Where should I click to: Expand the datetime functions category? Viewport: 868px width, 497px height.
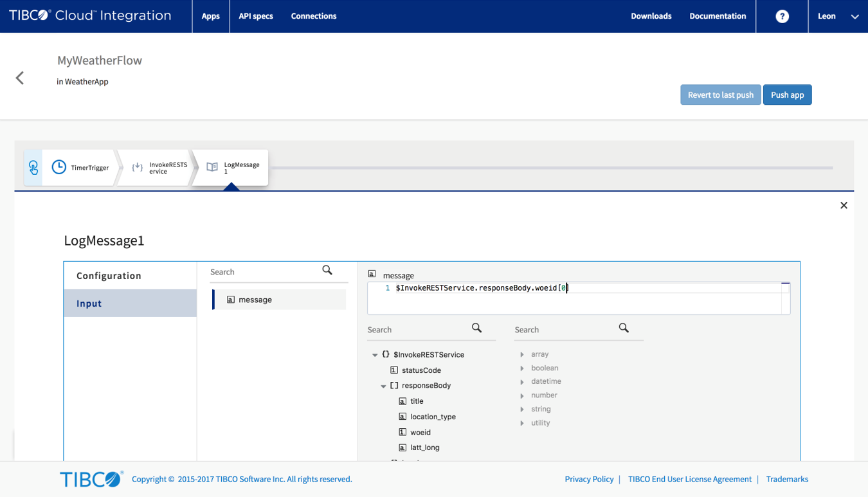pos(522,382)
